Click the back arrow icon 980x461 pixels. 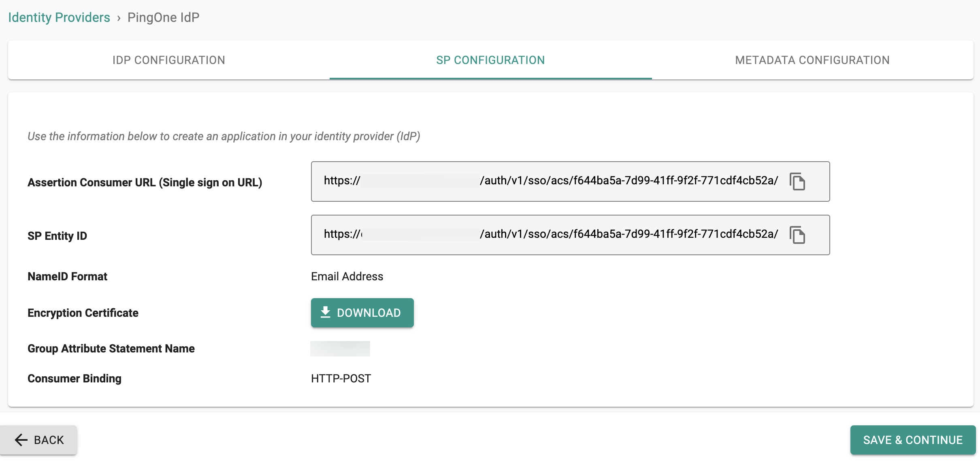(x=21, y=440)
